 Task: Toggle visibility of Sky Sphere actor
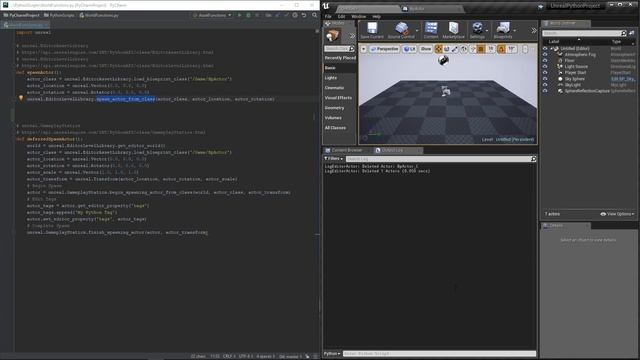click(x=545, y=79)
